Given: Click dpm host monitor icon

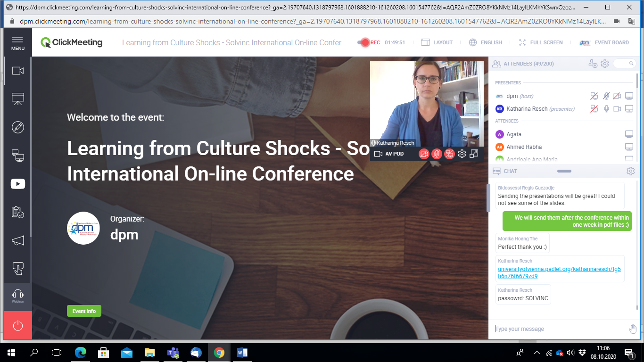Looking at the screenshot, I should pos(629,96).
